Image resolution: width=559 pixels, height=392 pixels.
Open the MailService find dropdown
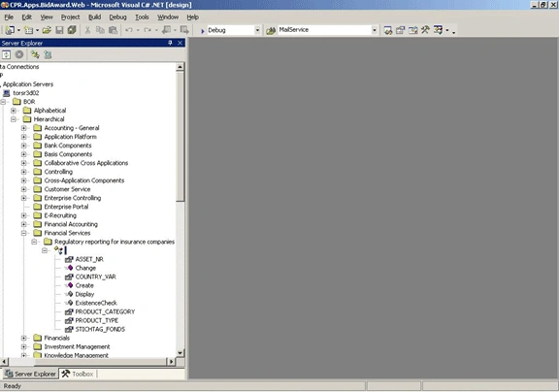pyautogui.click(x=374, y=30)
